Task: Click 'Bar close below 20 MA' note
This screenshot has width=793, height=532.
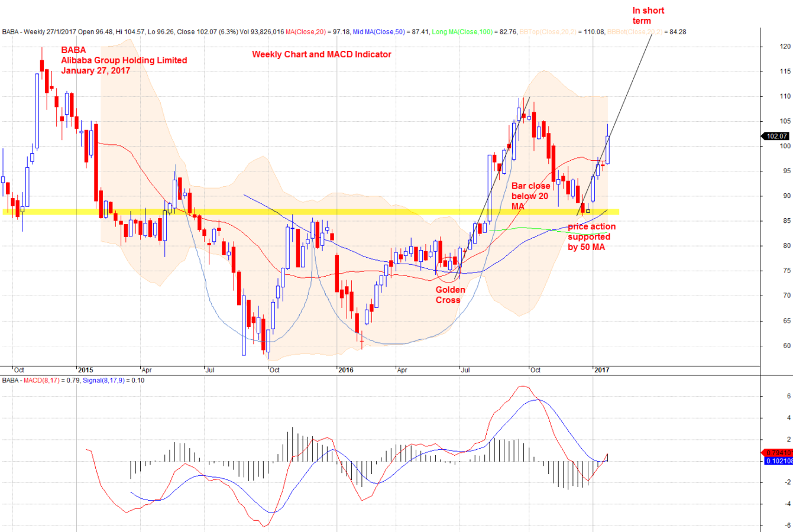Action: coord(531,196)
